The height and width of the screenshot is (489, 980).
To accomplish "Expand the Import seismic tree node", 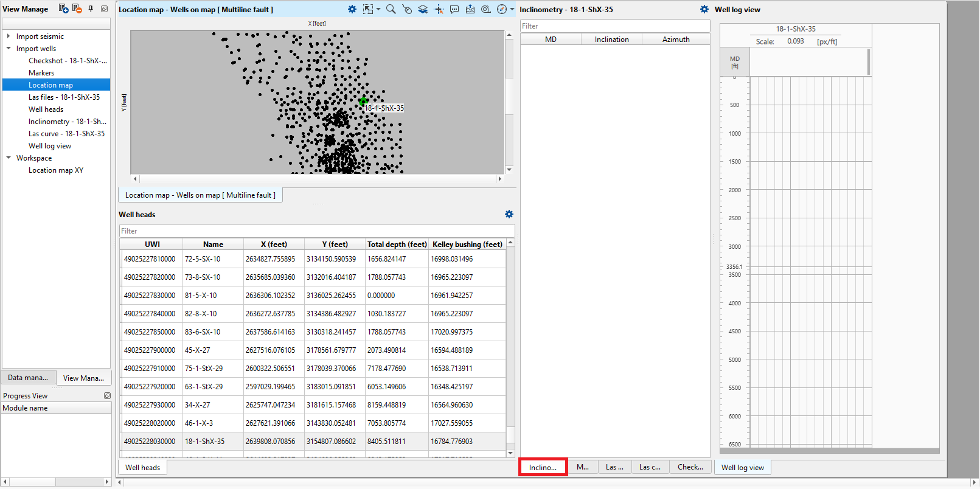I will pyautogui.click(x=9, y=36).
